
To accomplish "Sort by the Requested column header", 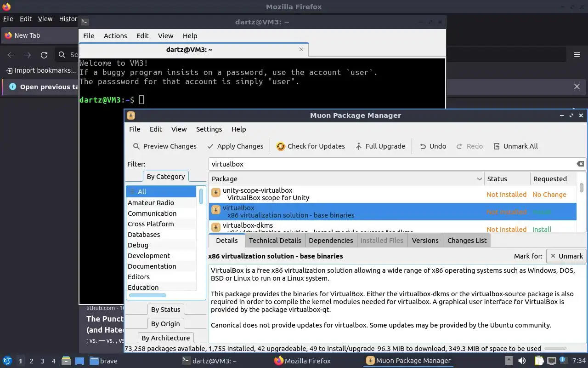I will [553, 179].
